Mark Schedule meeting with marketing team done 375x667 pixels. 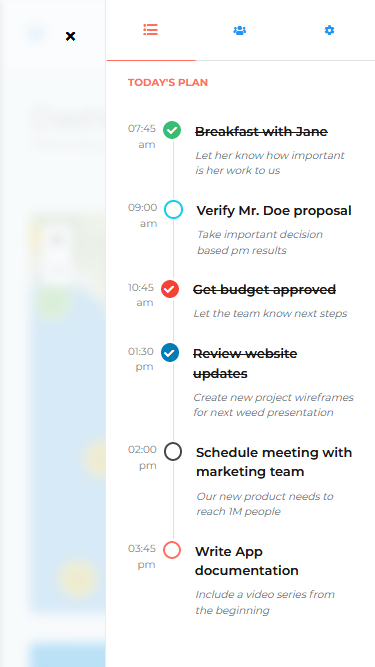pyautogui.click(x=173, y=451)
